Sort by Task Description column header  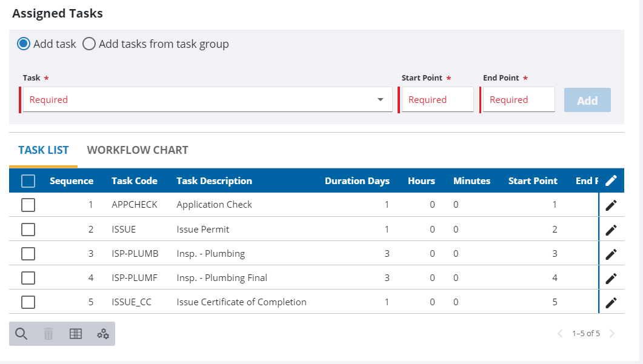tap(214, 180)
